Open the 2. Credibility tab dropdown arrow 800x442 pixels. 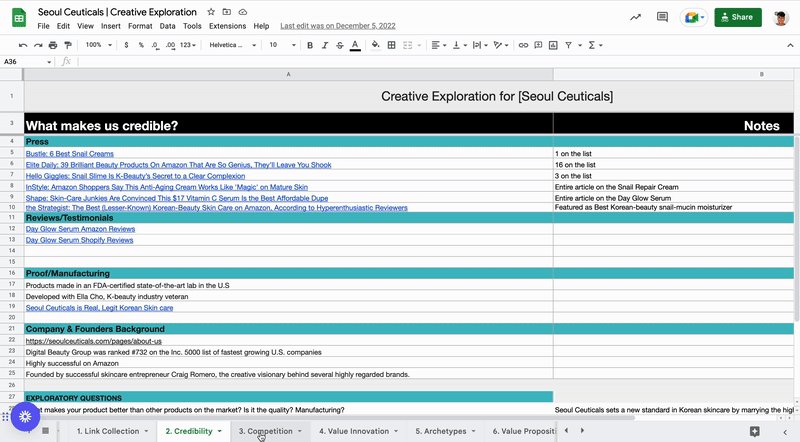point(220,431)
